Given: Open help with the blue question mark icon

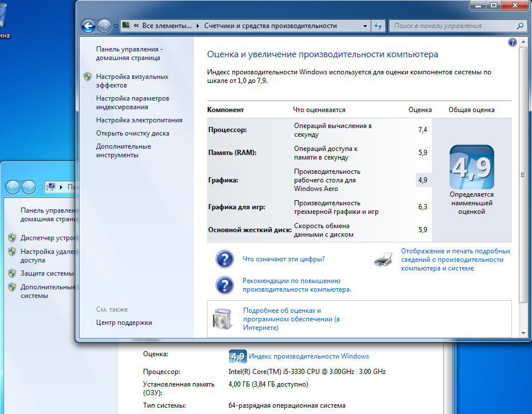Looking at the screenshot, I should [513, 42].
